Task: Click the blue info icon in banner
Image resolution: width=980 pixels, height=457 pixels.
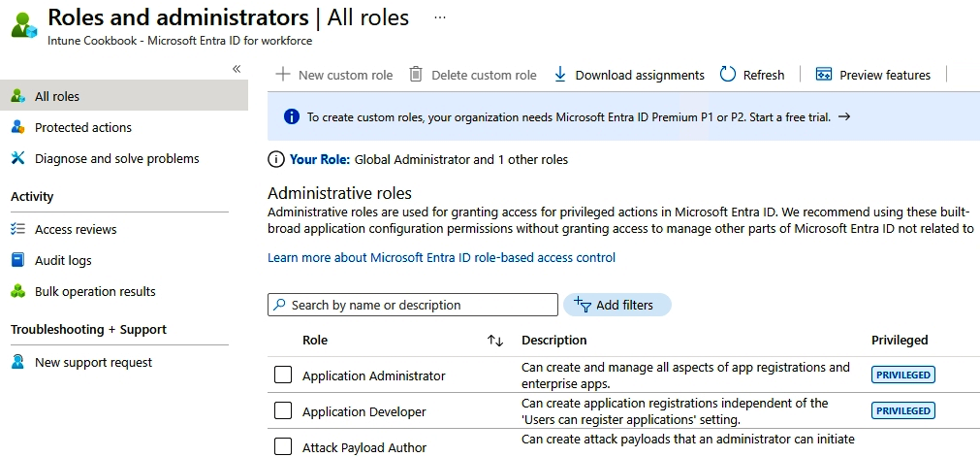Action: pos(291,116)
